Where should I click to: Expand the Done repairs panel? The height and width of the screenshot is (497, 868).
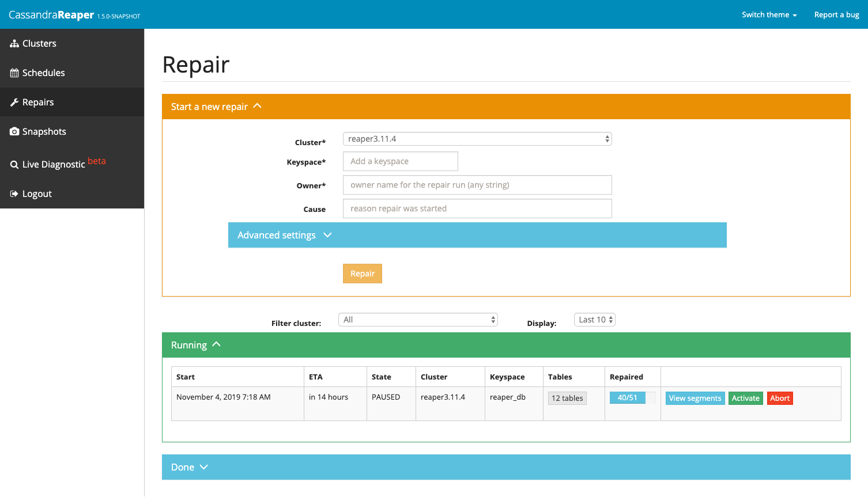click(506, 467)
